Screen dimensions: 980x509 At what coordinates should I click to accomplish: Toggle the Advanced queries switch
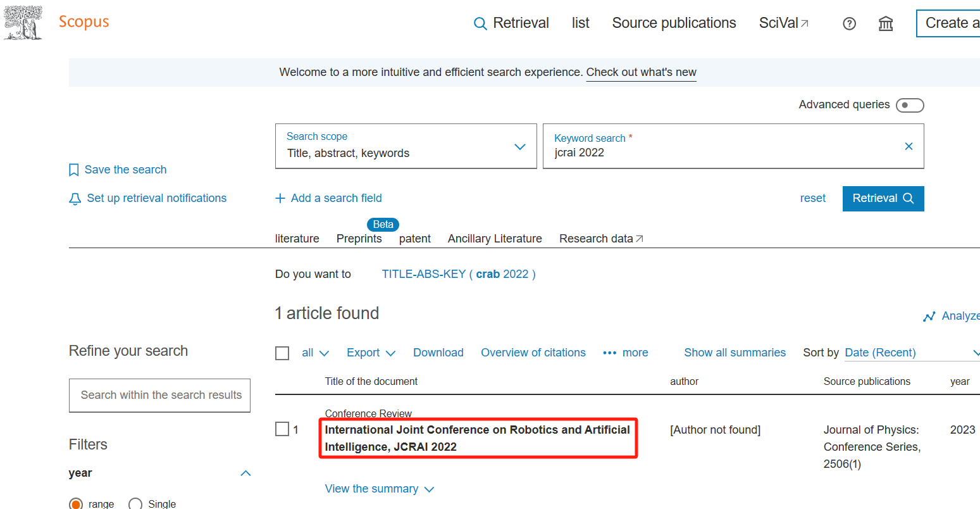(x=910, y=105)
